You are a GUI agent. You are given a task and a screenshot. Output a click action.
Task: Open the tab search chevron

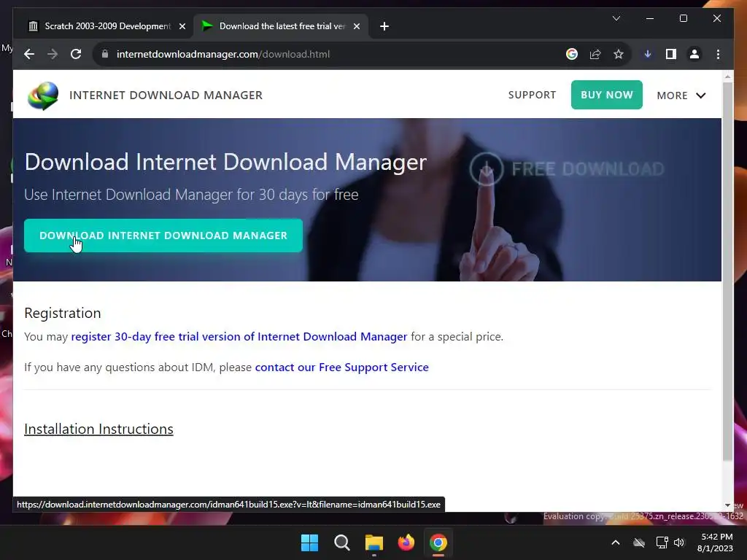(616, 18)
